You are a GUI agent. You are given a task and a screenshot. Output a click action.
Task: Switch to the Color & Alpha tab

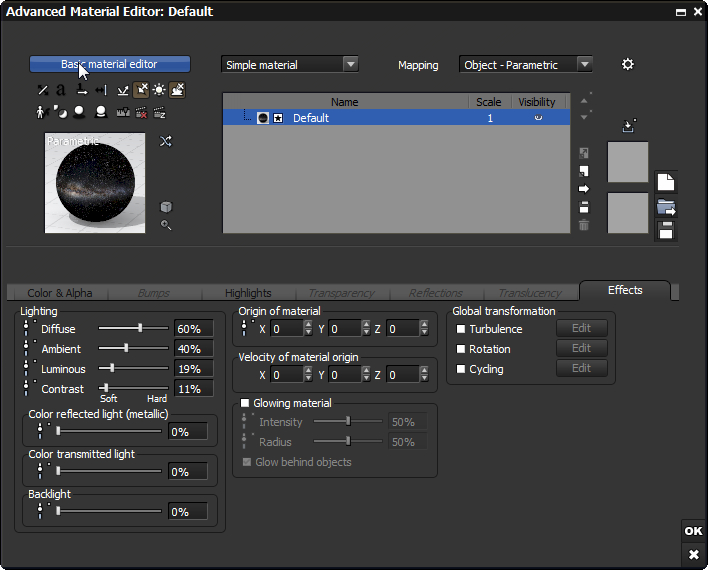60,293
